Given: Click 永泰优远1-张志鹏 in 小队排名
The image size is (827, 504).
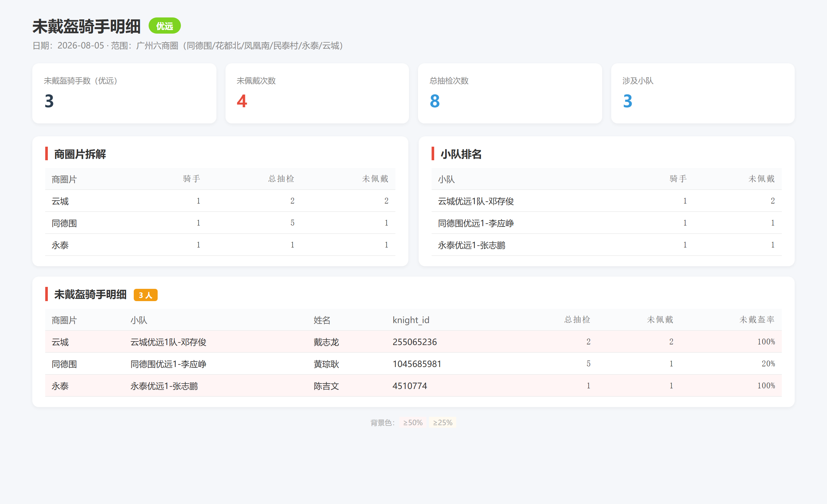Looking at the screenshot, I should coord(471,245).
